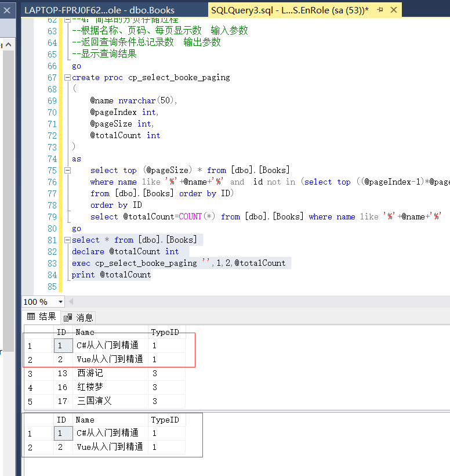This screenshot has width=450, height=476.
Task: Select row header 5 in first grid
Action: (x=39, y=402)
